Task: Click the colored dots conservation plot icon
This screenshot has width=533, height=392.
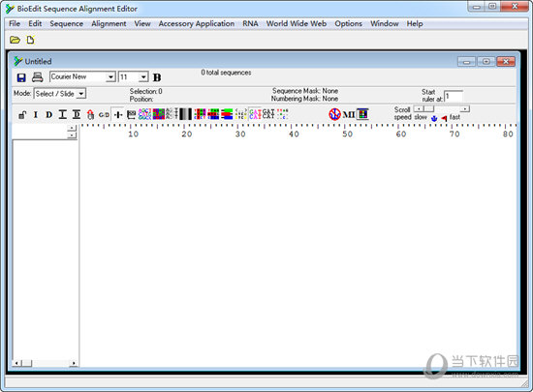Action: click(282, 114)
